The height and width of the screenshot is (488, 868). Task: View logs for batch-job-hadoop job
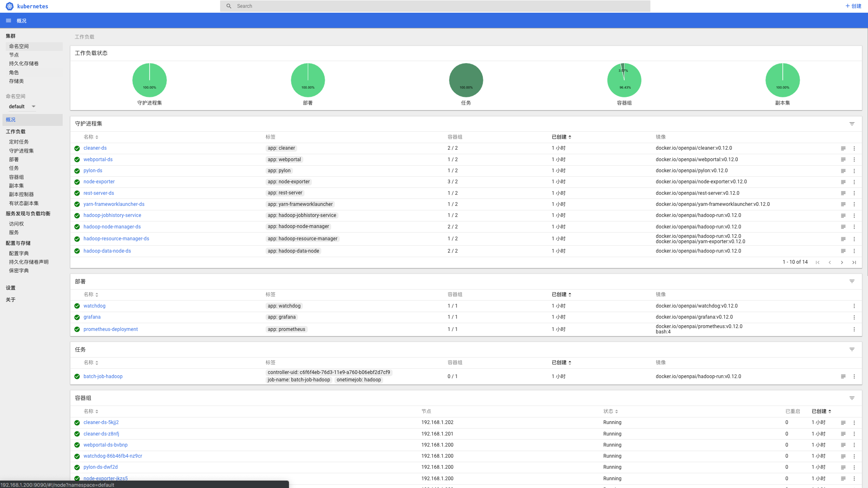843,376
